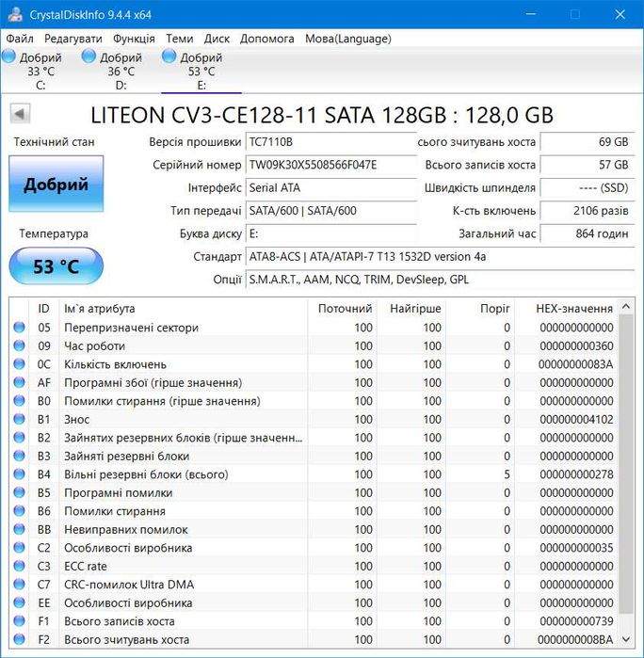Click rotation rate value ---- (SSD)
This screenshot has width=644, height=658.
click(x=588, y=187)
